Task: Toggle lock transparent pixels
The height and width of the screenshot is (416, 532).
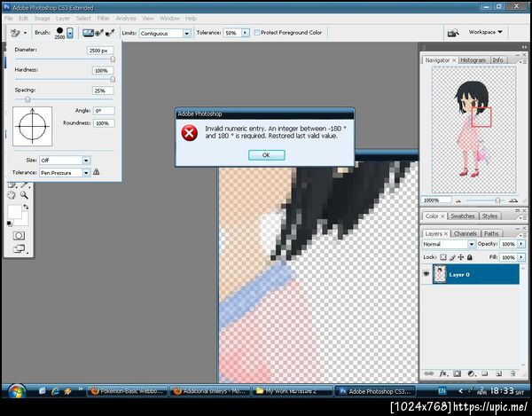Action: pos(443,257)
